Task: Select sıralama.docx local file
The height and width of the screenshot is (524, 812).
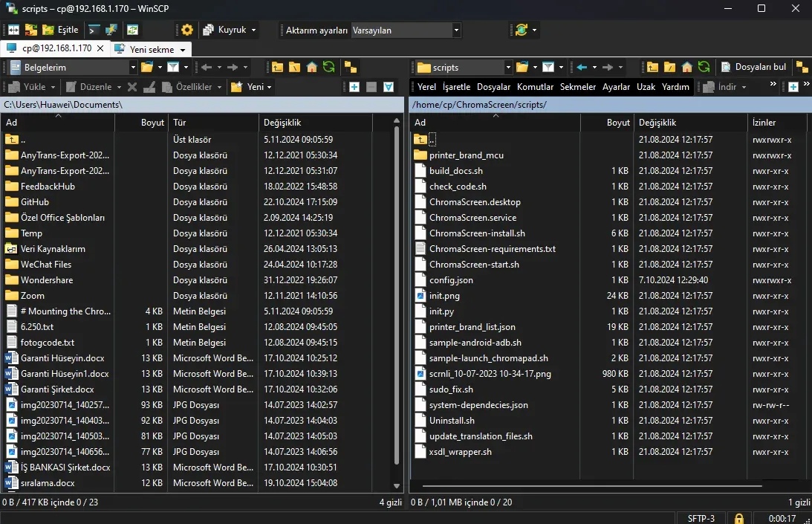Action: click(47, 483)
